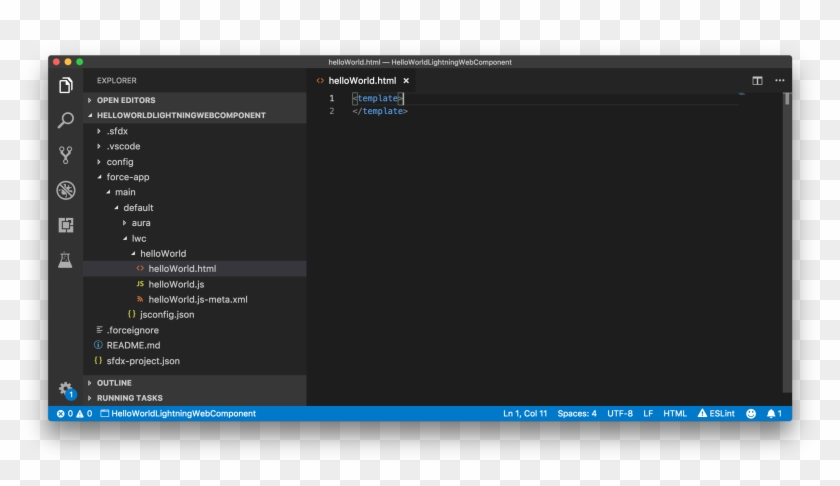
Task: Open README.md file
Action: tap(194, 345)
